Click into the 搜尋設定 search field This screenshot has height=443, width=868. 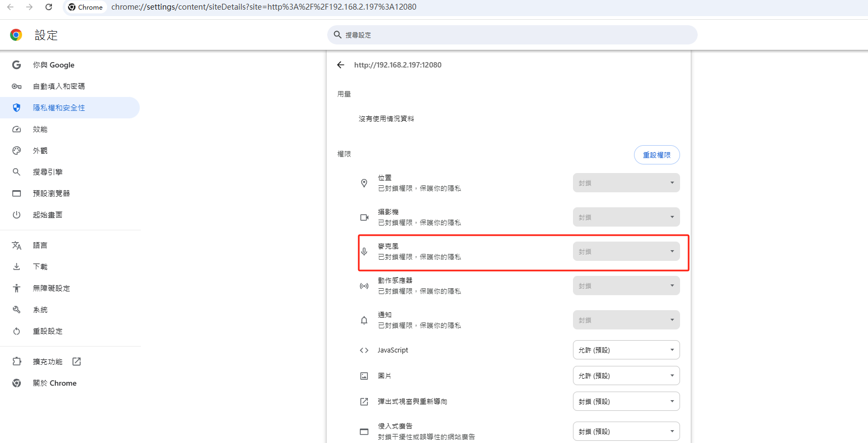tap(514, 35)
